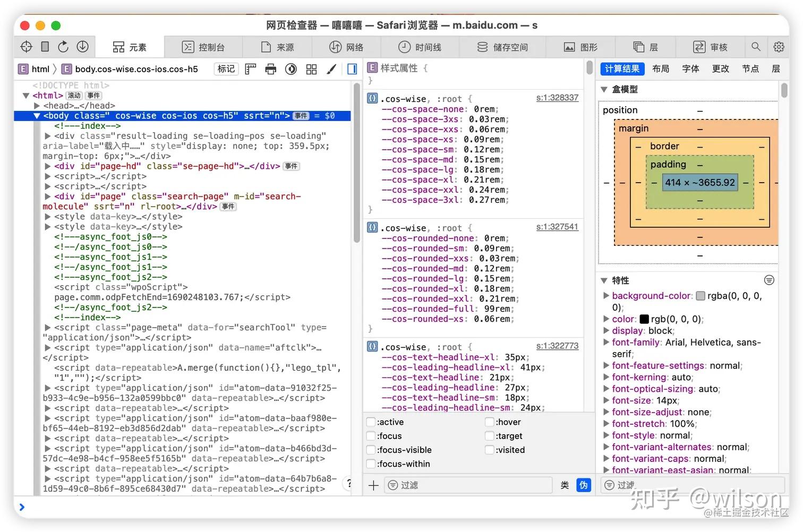Check the :target pseudo-class box
Screen dimensions: 803x532
[490, 436]
